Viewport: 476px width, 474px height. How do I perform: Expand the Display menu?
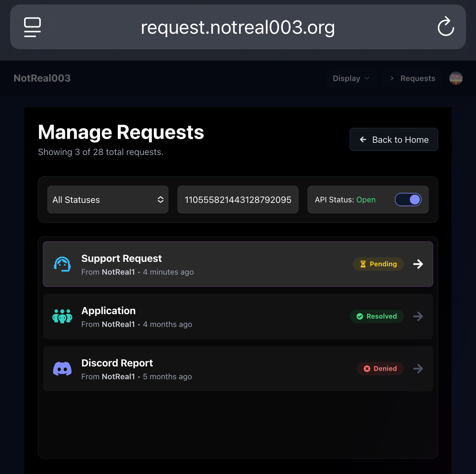[x=351, y=78]
